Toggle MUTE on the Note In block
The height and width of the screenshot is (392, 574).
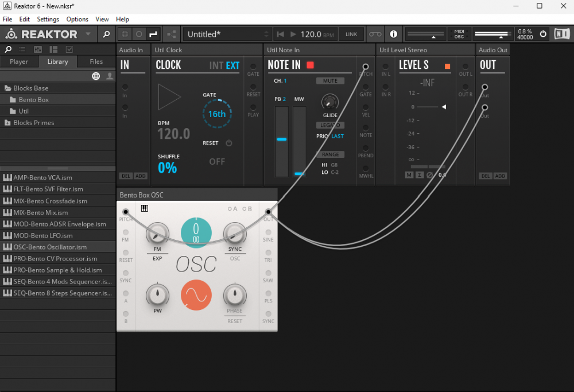tap(330, 81)
